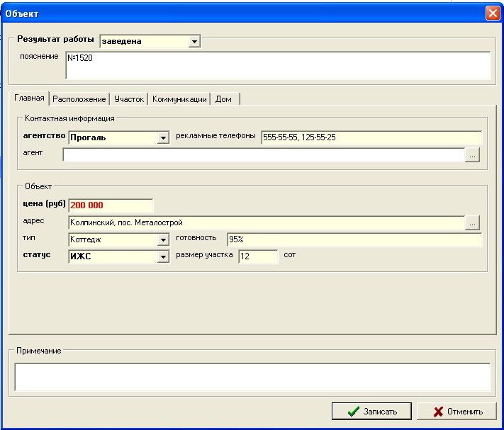The image size is (504, 430).
Task: Click the address browse ellipsis button
Action: pyautogui.click(x=473, y=223)
